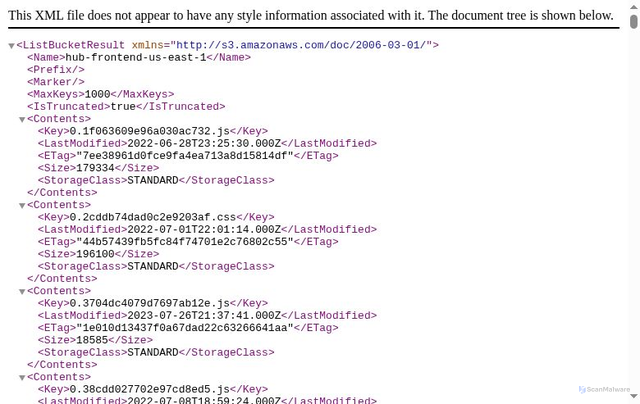
Task: Click ETag 1e010d13437f0a67dad22c63266641aa
Action: pos(185,328)
